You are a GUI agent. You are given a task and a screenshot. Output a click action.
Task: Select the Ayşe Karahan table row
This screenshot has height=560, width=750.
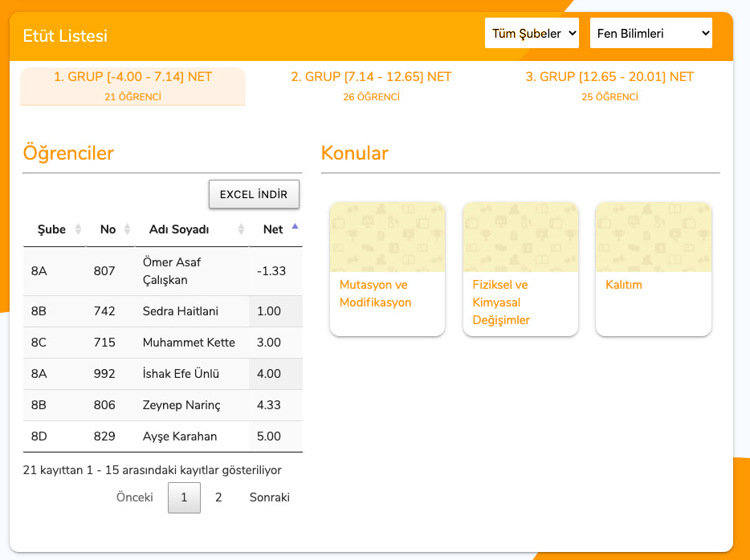(163, 436)
